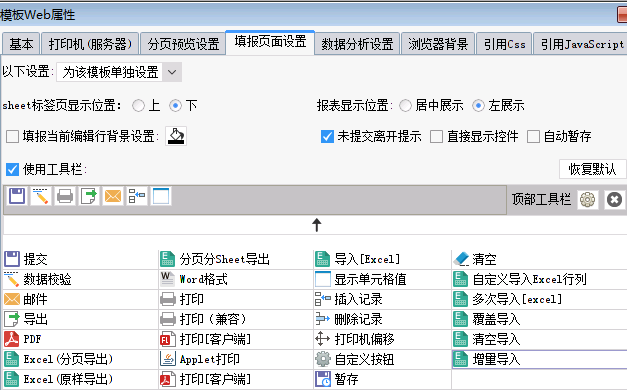The image size is (627, 390).
Task: Click the submit (save) icon in top toolbar
Action: 17,196
